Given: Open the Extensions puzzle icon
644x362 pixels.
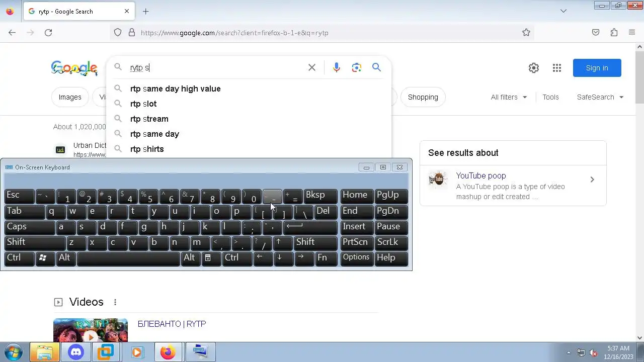Looking at the screenshot, I should (614, 33).
